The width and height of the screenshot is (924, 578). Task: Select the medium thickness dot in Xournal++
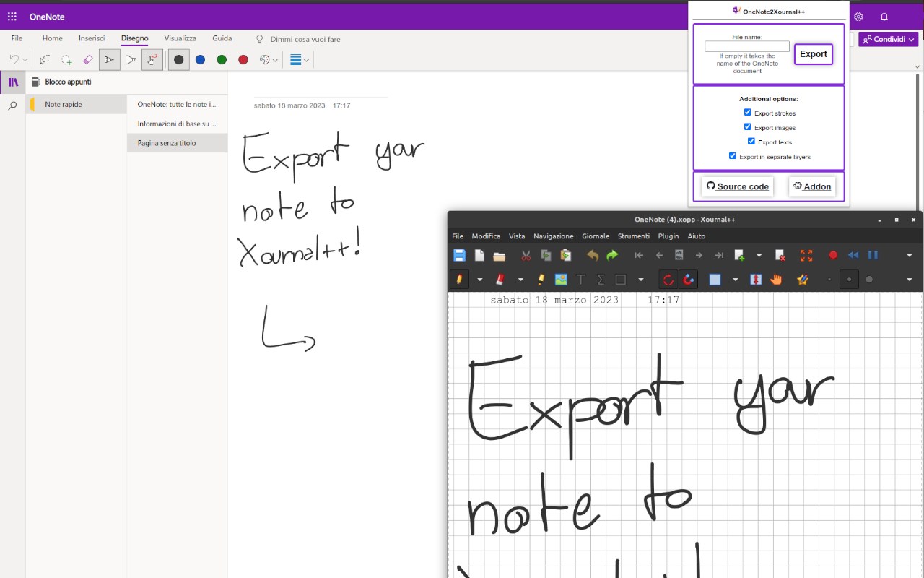849,279
